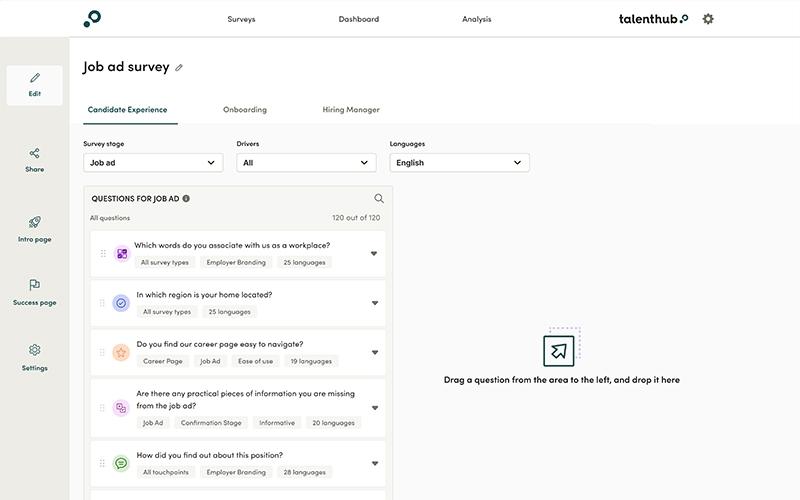The width and height of the screenshot is (800, 500).
Task: Expand the How did you find out question
Action: pos(375,463)
